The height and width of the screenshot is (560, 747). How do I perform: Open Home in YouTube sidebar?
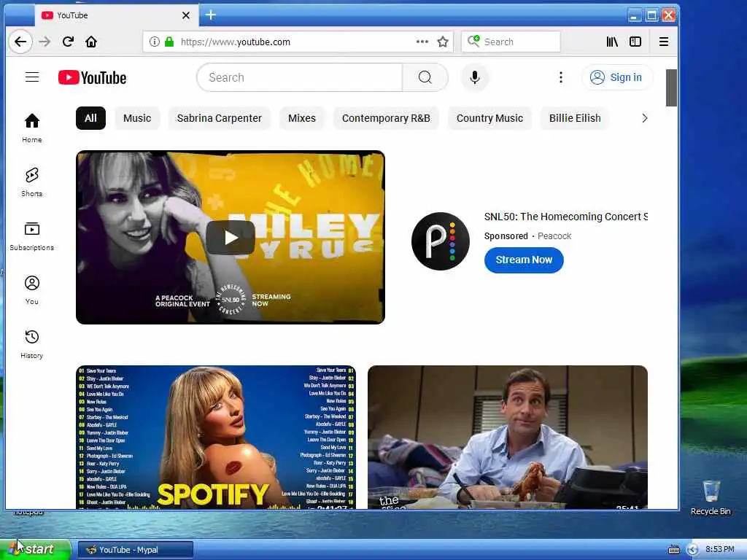click(32, 128)
